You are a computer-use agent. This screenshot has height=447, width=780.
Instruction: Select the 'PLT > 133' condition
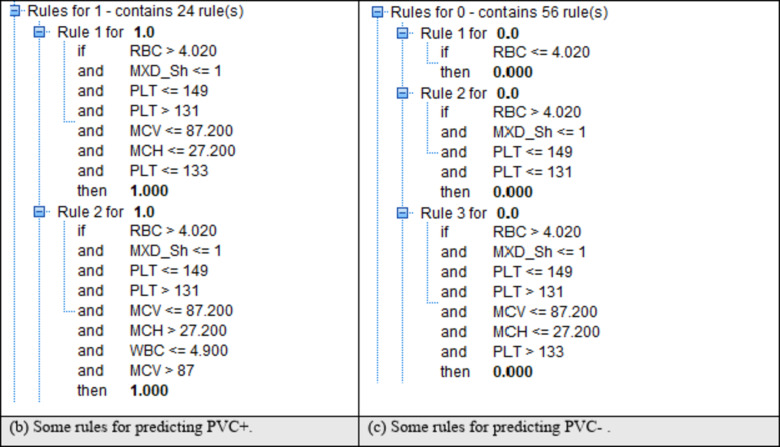[x=528, y=352]
